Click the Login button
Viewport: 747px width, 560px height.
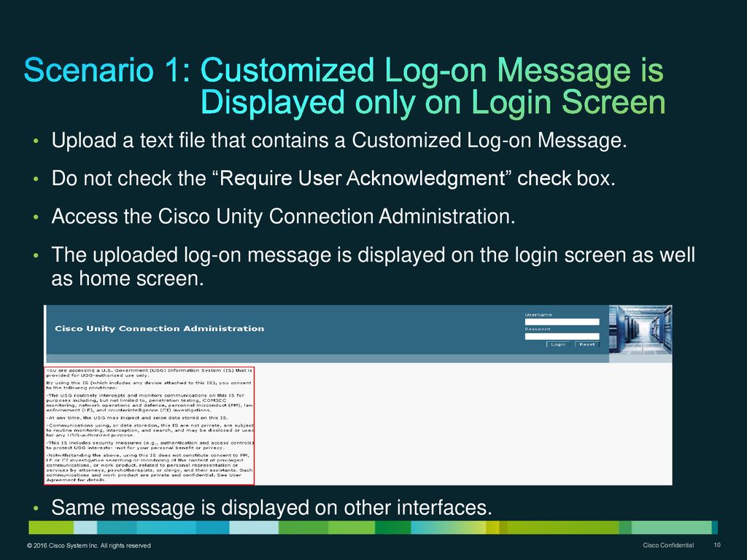(558, 344)
